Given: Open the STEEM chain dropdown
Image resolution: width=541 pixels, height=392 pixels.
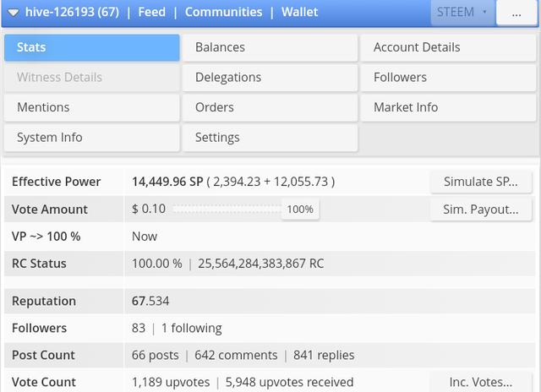Looking at the screenshot, I should (462, 13).
